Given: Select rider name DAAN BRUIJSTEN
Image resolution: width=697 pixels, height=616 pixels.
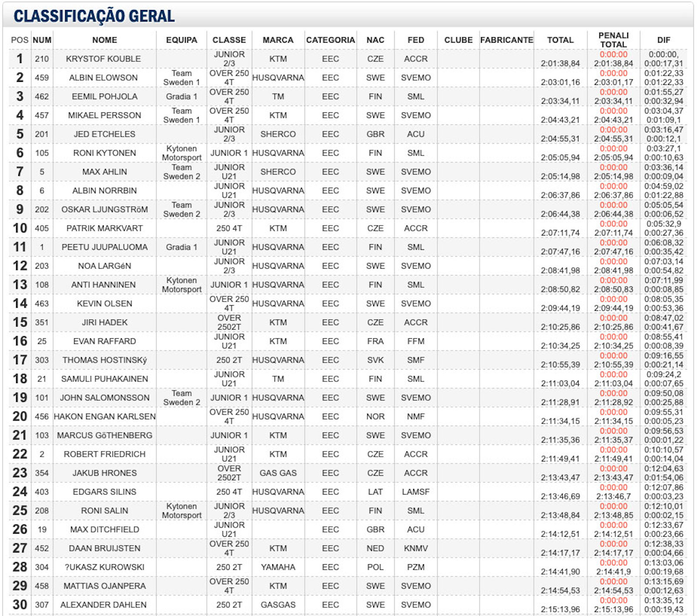Looking at the screenshot, I should [105, 549].
